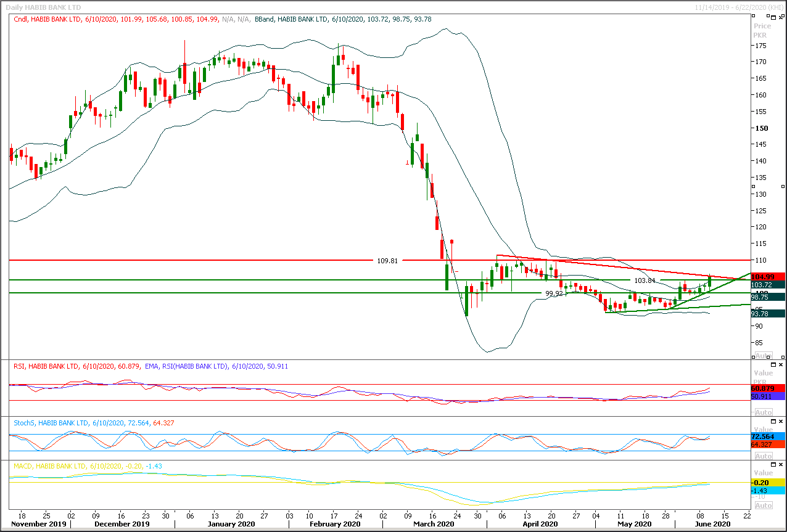Screen dimensions: 787x532
Task: Click the 104.99 last price tag
Action: 767,277
